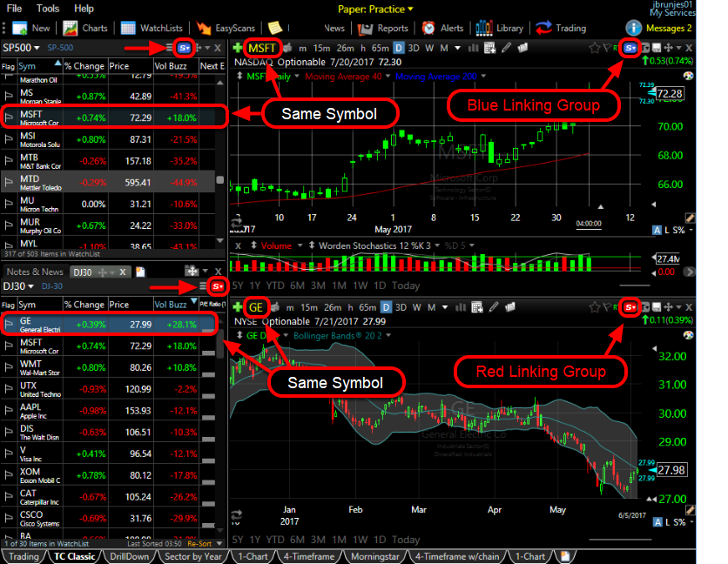Open hamburger menu of DJ30 watchlist
This screenshot has width=728, height=564.
(203, 286)
